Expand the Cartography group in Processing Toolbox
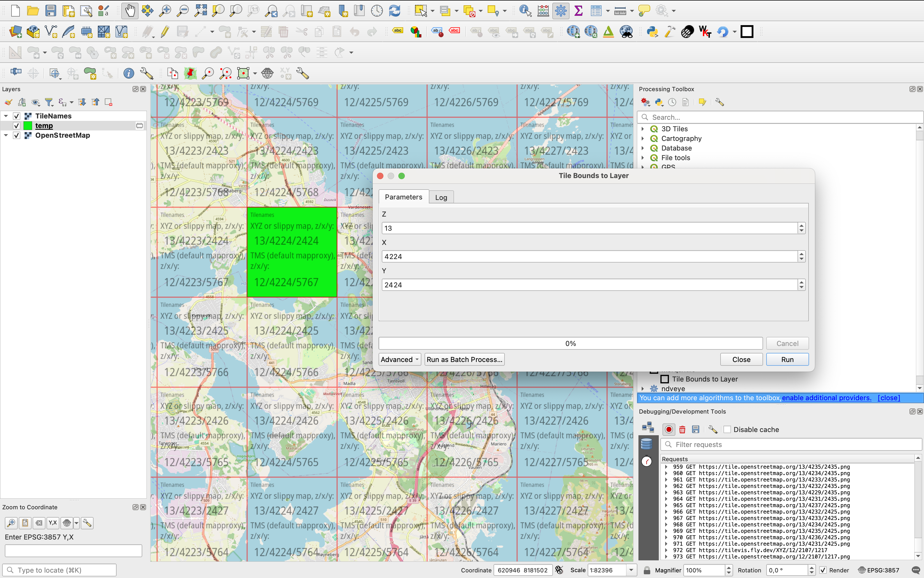The height and width of the screenshot is (578, 924). point(643,138)
